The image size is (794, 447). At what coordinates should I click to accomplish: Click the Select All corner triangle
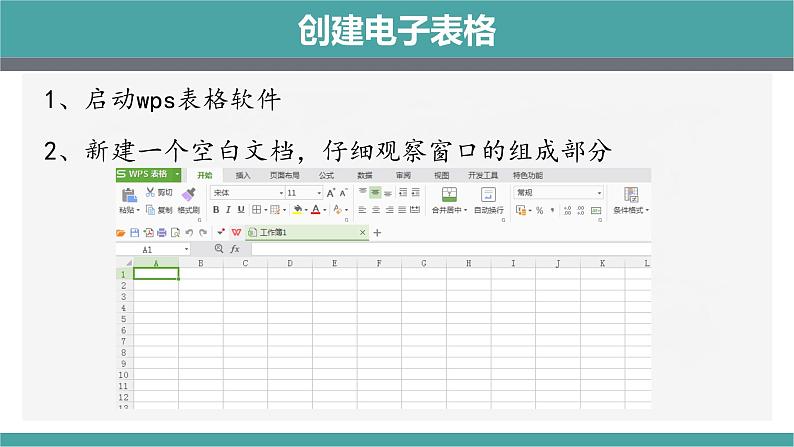click(x=129, y=263)
